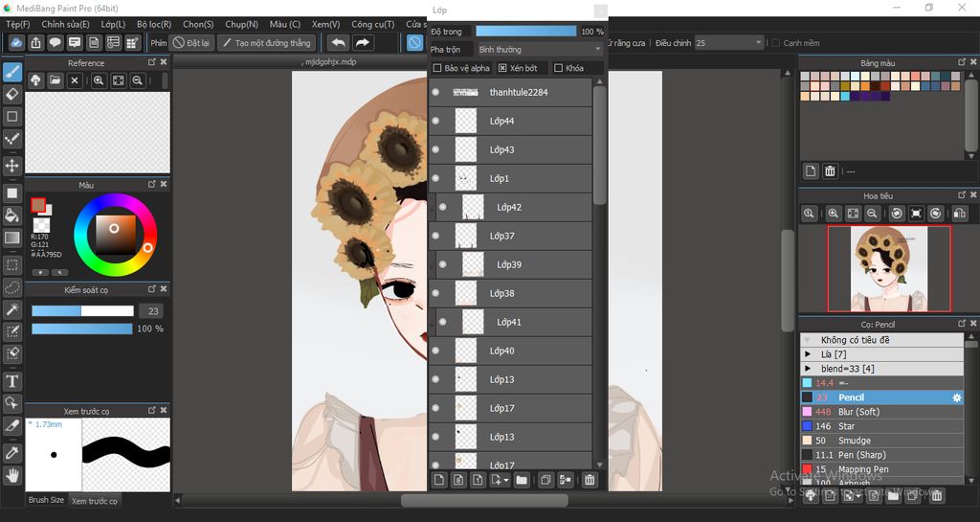Zoom in the Reference panel
Image resolution: width=980 pixels, height=522 pixels.
(x=99, y=80)
